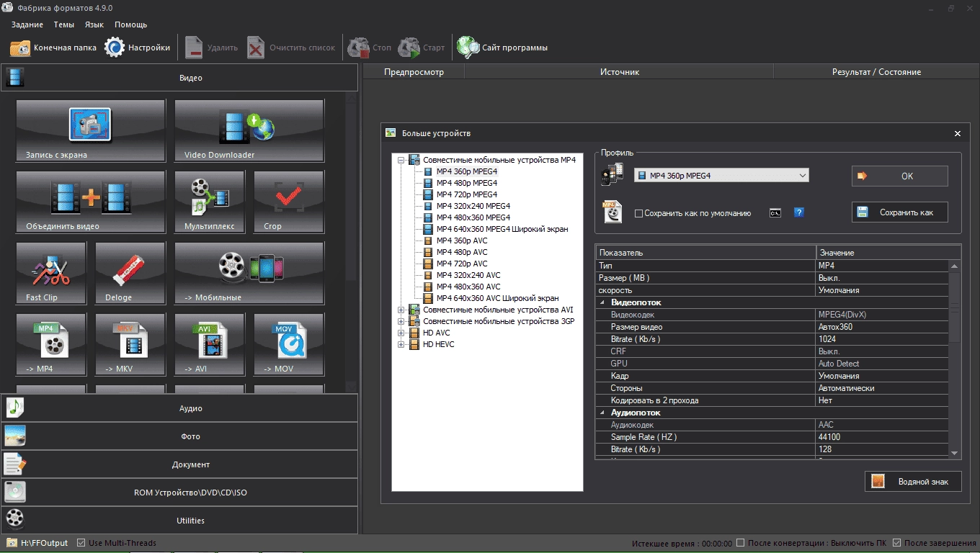
Task: Click the MP4 file icon beside Сохранить как по умолчанию
Action: [x=612, y=212]
